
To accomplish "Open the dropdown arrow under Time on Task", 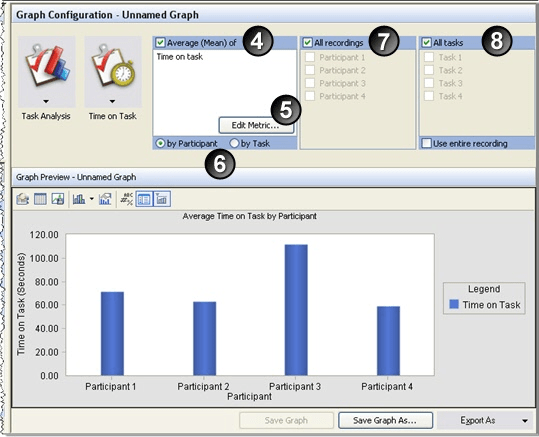I will point(112,101).
